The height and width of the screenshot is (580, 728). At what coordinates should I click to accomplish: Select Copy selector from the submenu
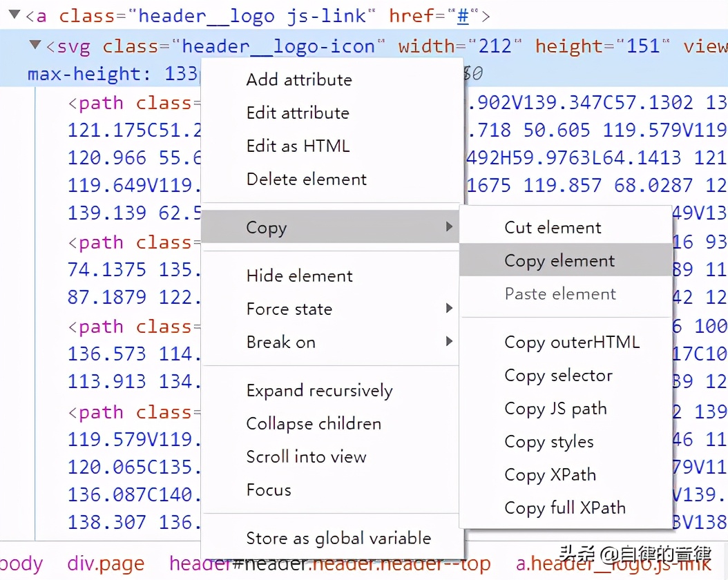point(558,375)
